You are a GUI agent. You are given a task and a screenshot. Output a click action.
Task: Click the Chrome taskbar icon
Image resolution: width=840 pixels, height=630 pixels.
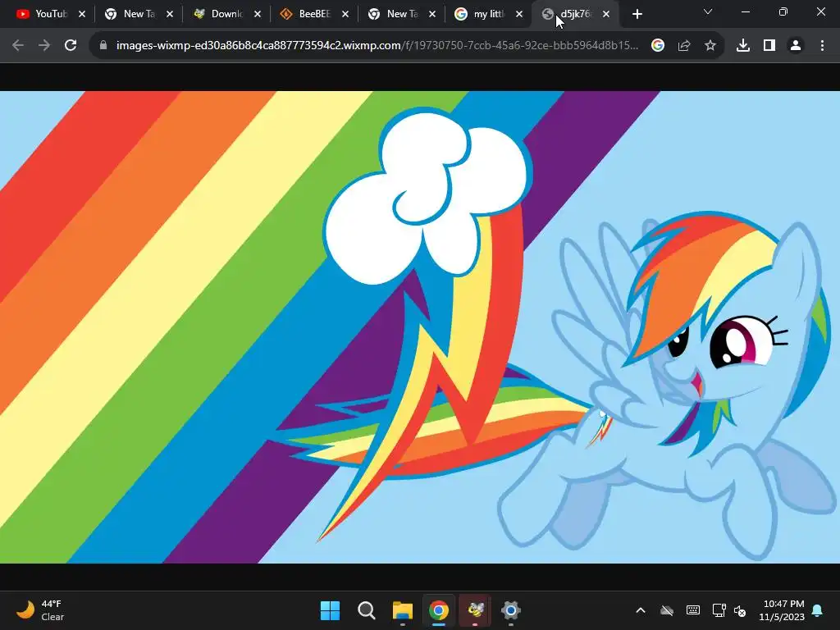tap(439, 610)
